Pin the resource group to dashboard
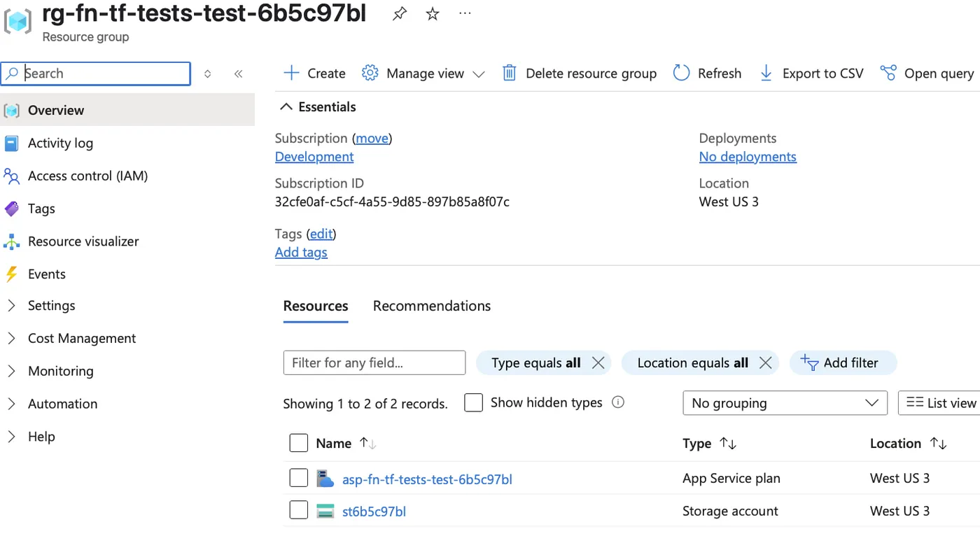 [399, 13]
